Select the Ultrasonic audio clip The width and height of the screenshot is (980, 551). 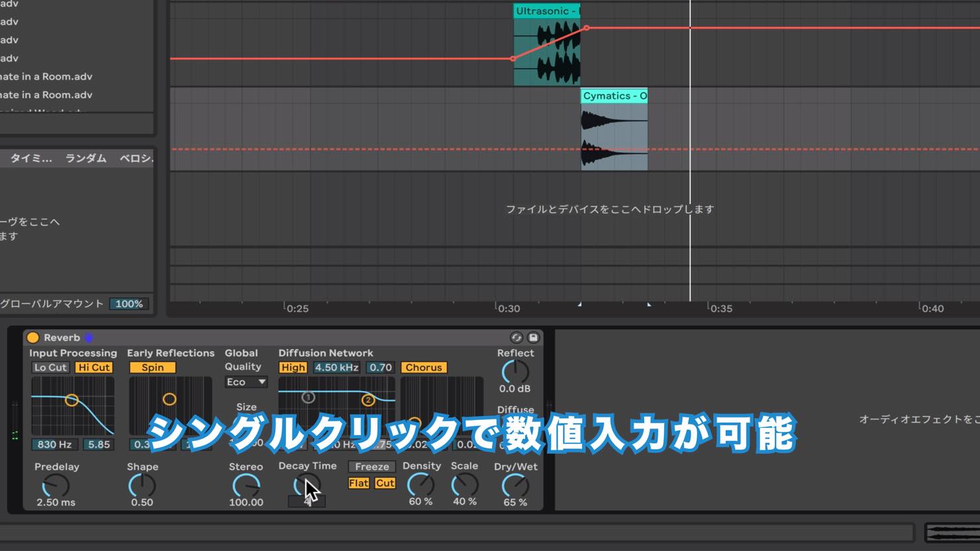point(547,44)
